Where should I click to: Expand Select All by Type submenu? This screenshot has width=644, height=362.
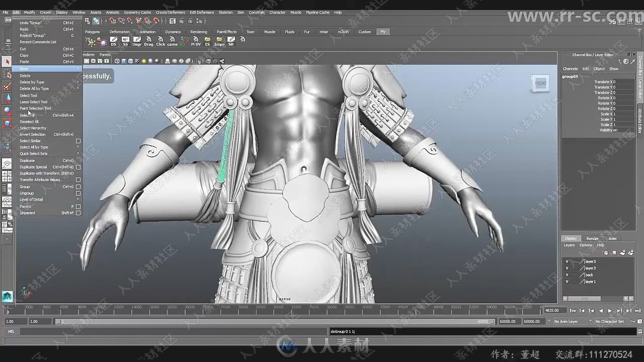tap(47, 147)
